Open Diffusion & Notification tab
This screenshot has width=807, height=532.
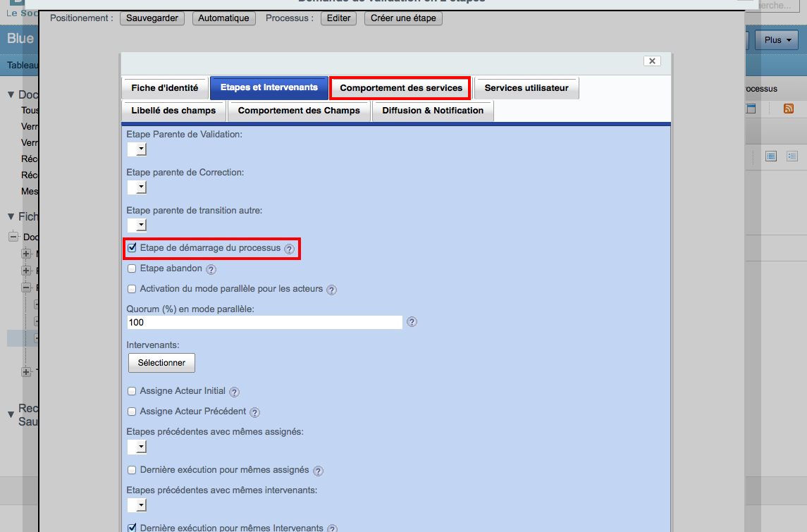pos(433,111)
